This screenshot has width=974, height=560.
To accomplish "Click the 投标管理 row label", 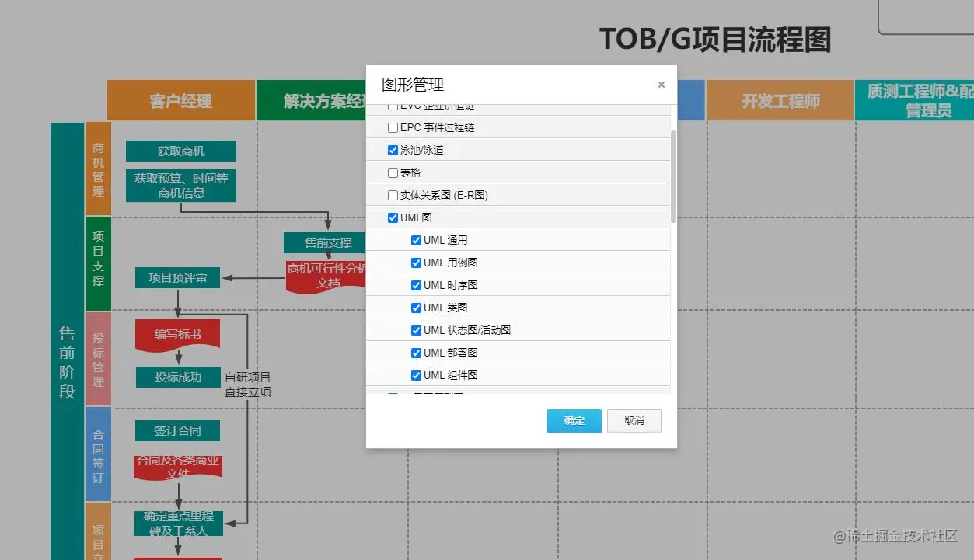I will click(x=98, y=359).
